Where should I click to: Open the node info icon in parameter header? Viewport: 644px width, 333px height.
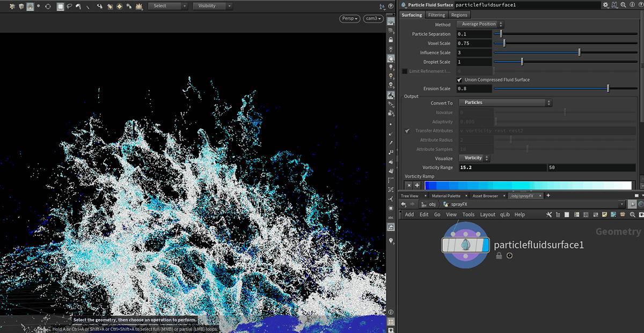[632, 5]
